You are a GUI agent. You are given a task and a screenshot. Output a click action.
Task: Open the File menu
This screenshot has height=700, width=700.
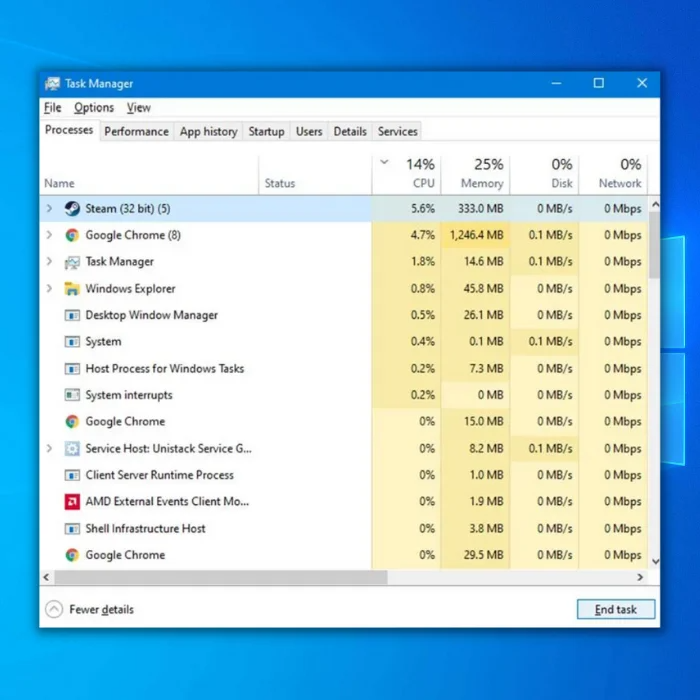point(52,108)
